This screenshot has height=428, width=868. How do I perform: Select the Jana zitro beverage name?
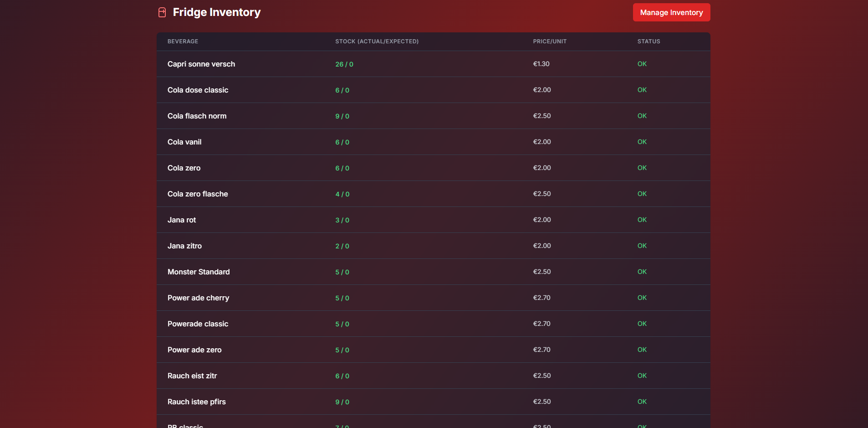point(184,246)
